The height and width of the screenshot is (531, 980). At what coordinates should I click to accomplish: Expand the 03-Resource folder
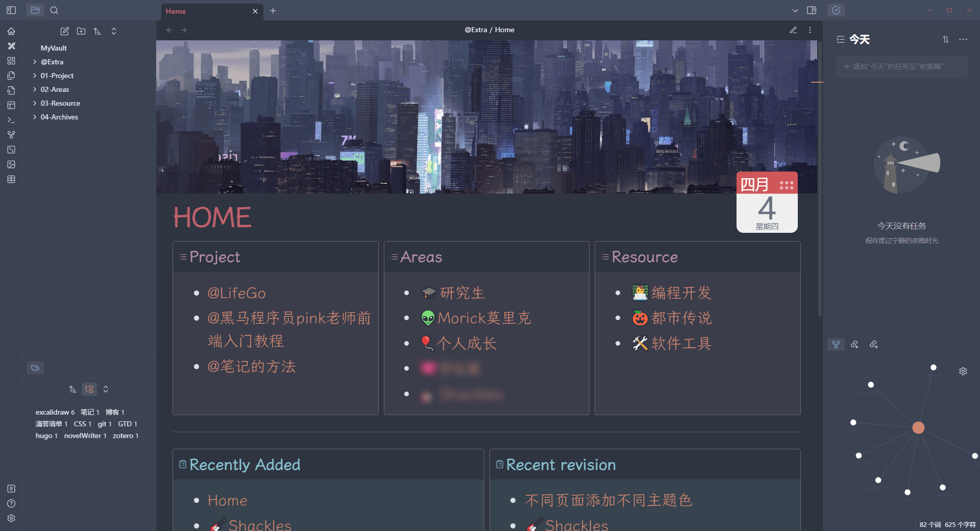(60, 103)
